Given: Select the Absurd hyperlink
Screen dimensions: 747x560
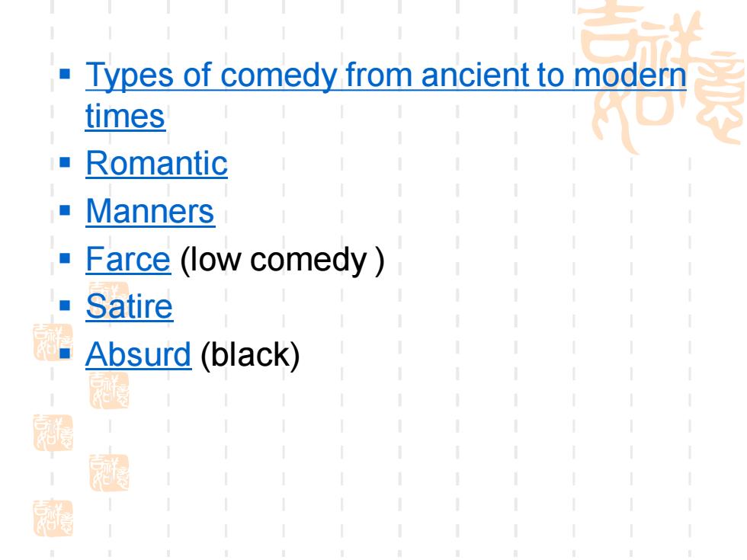Looking at the screenshot, I should pos(138,354).
